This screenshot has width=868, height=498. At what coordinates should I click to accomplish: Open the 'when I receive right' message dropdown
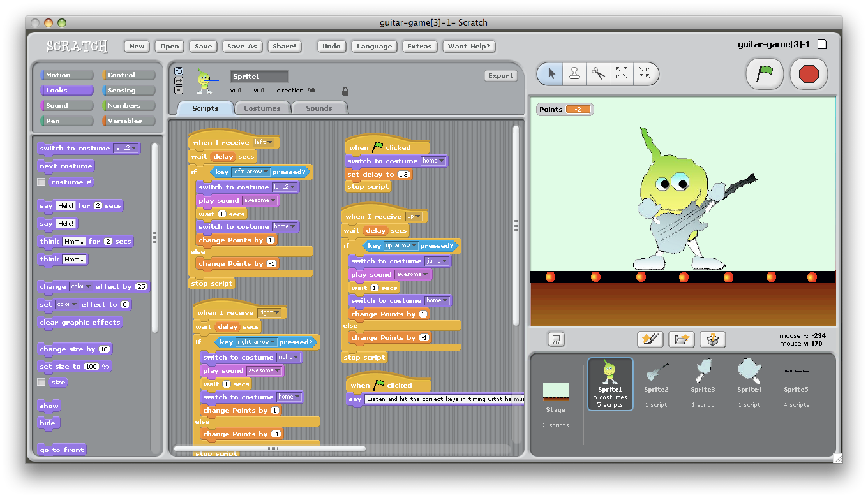269,312
